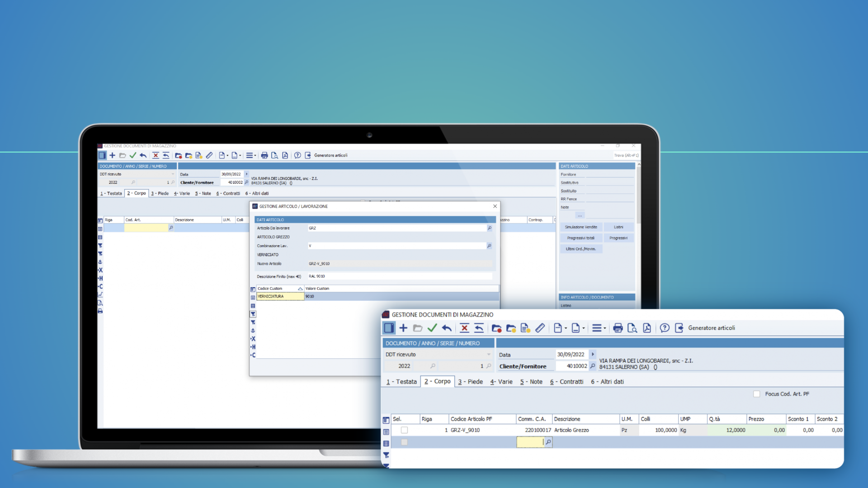Open DDT ricevuto dropdown in enlarged inset

coord(488,355)
